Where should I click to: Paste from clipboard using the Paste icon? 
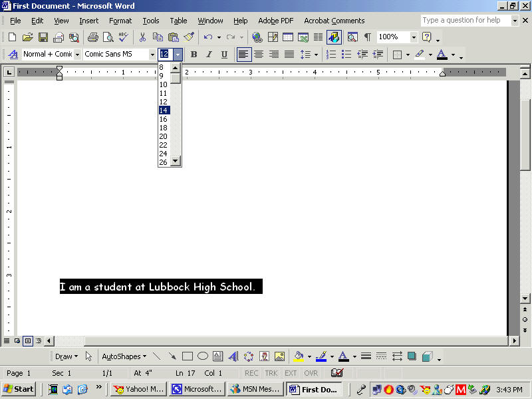coord(174,37)
